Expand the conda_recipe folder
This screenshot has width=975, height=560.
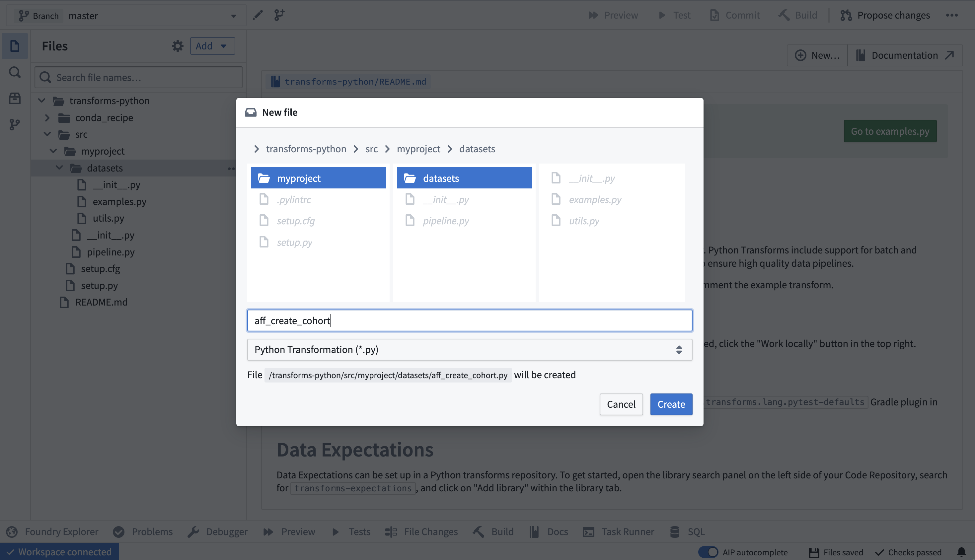[47, 118]
